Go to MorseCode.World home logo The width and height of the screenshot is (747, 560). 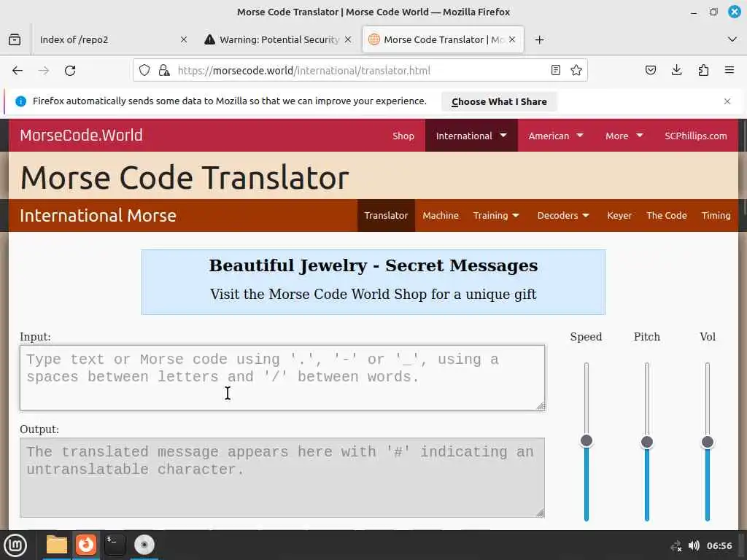[81, 135]
